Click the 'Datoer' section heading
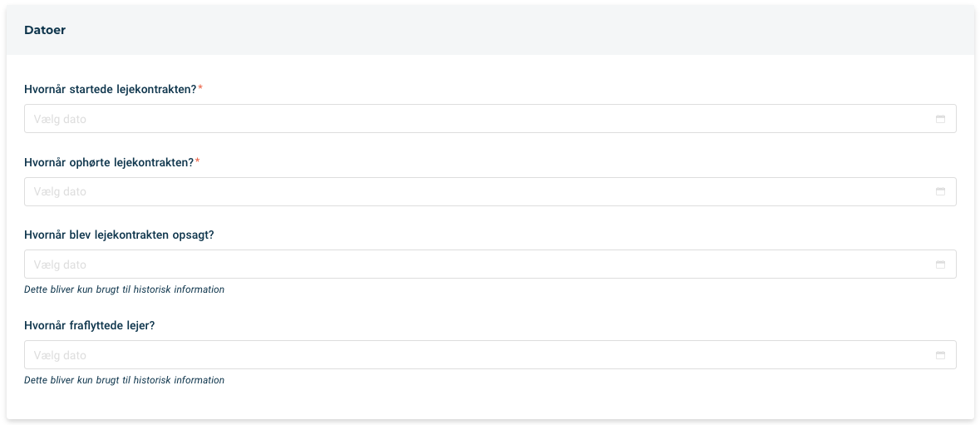Screen dimensions: 980x425 (45, 30)
